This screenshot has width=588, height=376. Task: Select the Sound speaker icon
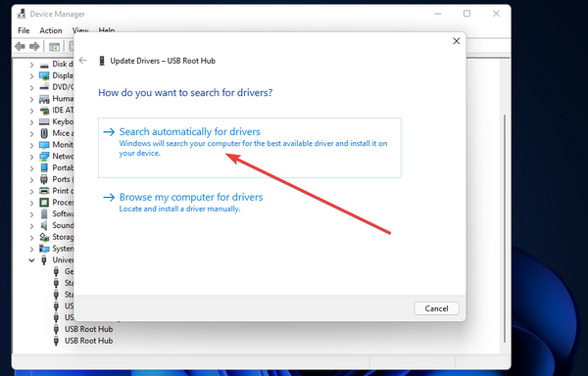pyautogui.click(x=44, y=225)
